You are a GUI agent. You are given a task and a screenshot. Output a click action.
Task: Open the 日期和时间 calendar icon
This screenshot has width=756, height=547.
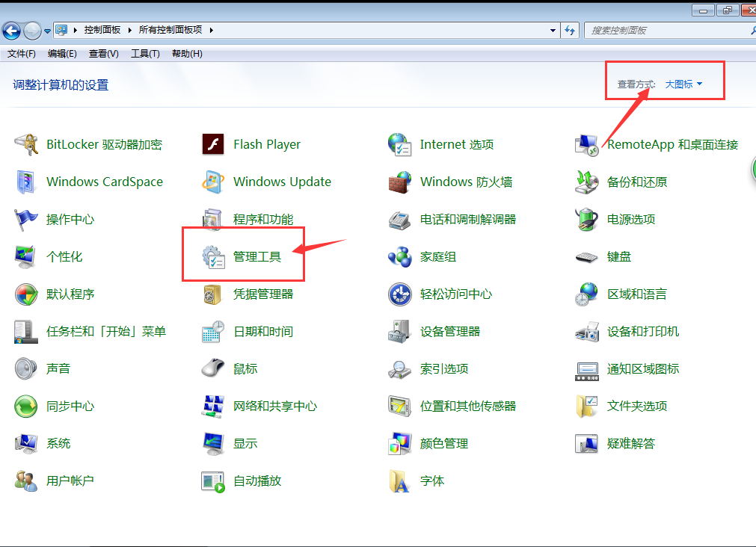coord(213,332)
